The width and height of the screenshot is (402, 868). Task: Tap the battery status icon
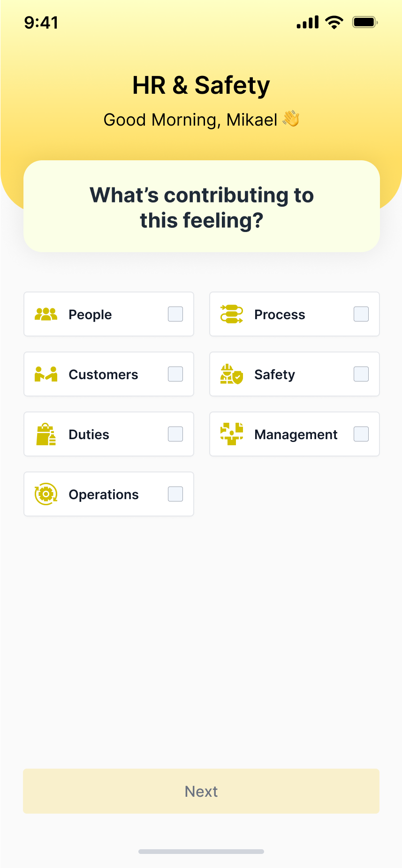tap(365, 22)
